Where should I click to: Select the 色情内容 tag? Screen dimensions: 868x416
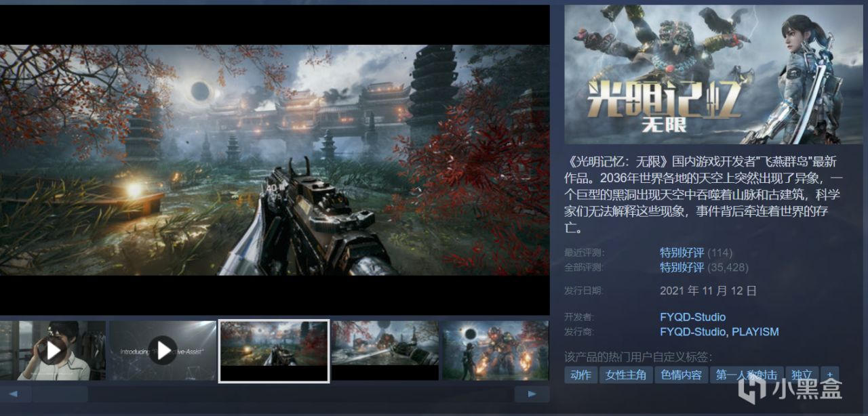[x=682, y=375]
